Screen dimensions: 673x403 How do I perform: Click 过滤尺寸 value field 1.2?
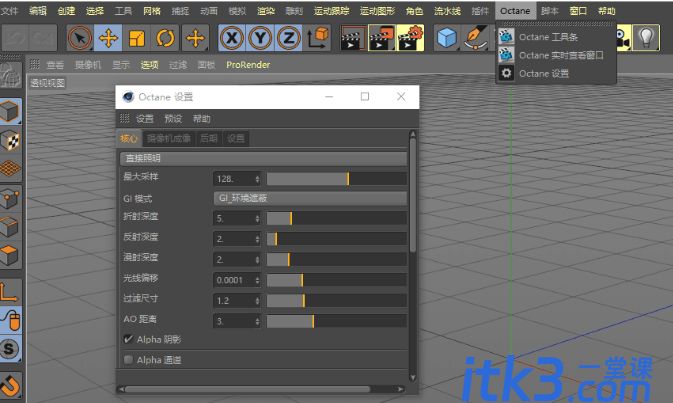[x=236, y=300]
